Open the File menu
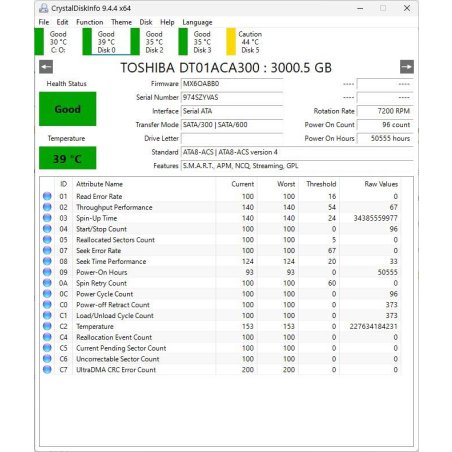Screen dimensions: 452x452 44,22
